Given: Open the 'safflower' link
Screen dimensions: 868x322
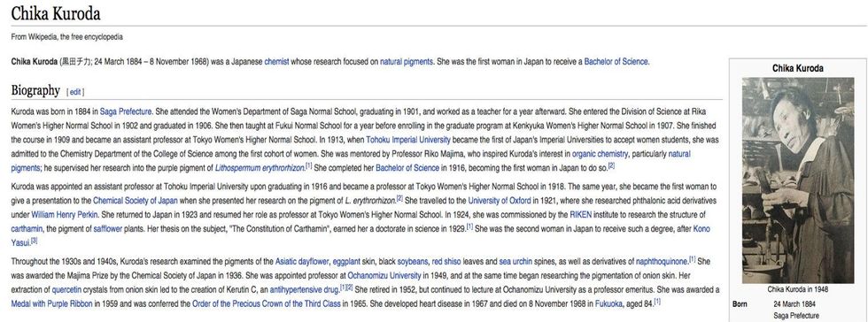Looking at the screenshot, I should tap(107, 228).
